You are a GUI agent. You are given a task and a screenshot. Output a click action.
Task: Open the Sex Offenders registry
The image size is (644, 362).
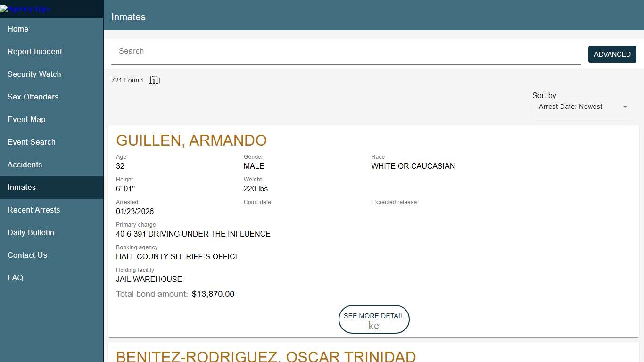(33, 97)
